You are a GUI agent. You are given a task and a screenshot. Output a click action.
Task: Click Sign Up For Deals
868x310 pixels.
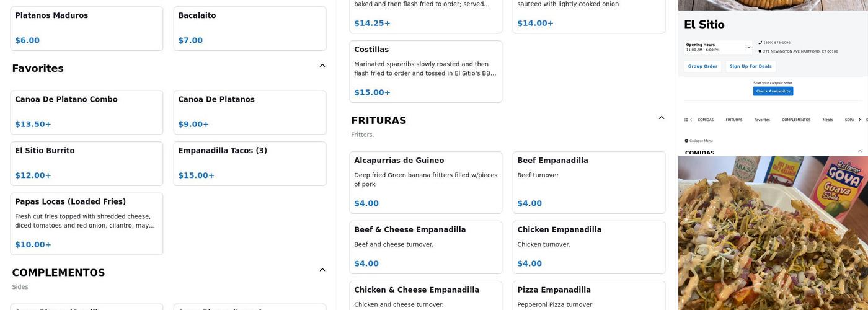pyautogui.click(x=751, y=66)
